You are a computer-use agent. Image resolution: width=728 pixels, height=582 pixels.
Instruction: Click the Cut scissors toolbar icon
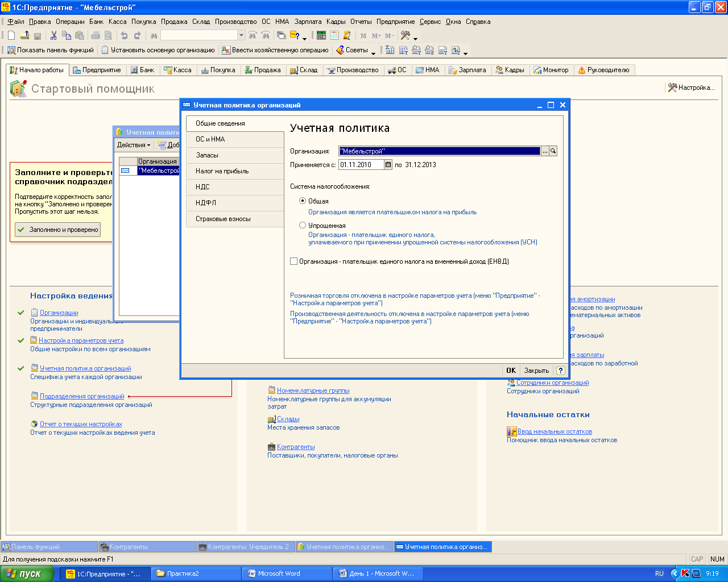53,35
